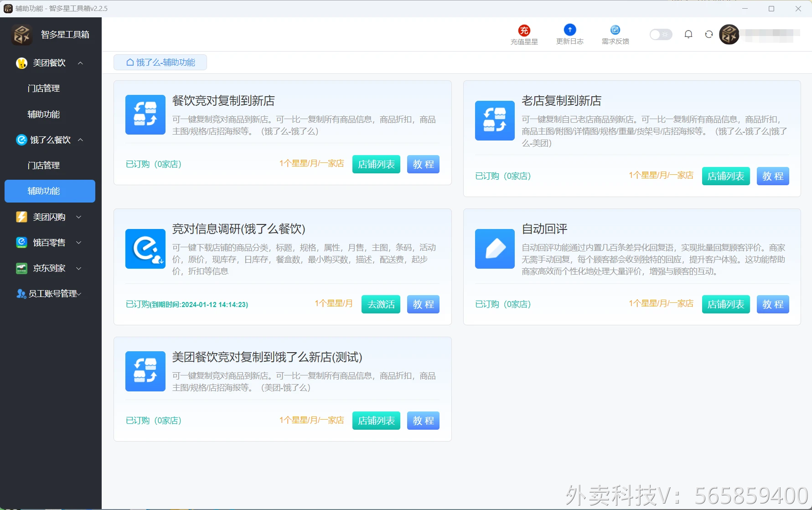
Task: Open 教程 for 自动回评
Action: click(x=773, y=304)
